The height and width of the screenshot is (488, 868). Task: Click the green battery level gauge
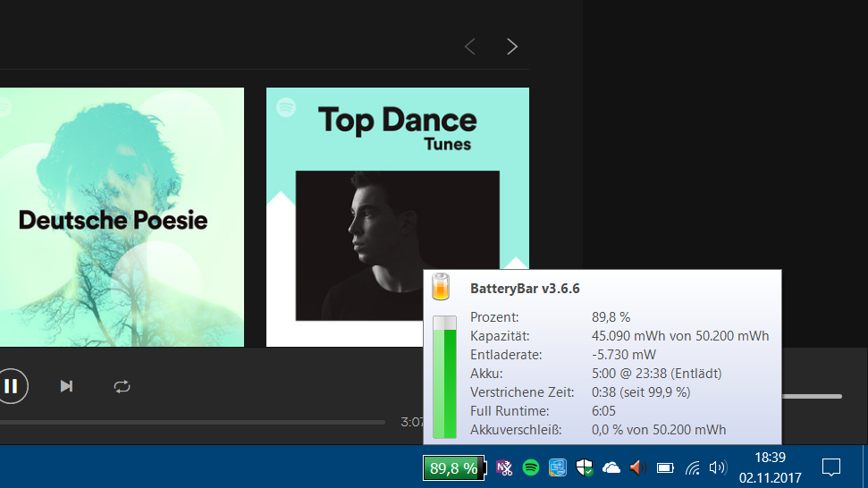pos(444,377)
